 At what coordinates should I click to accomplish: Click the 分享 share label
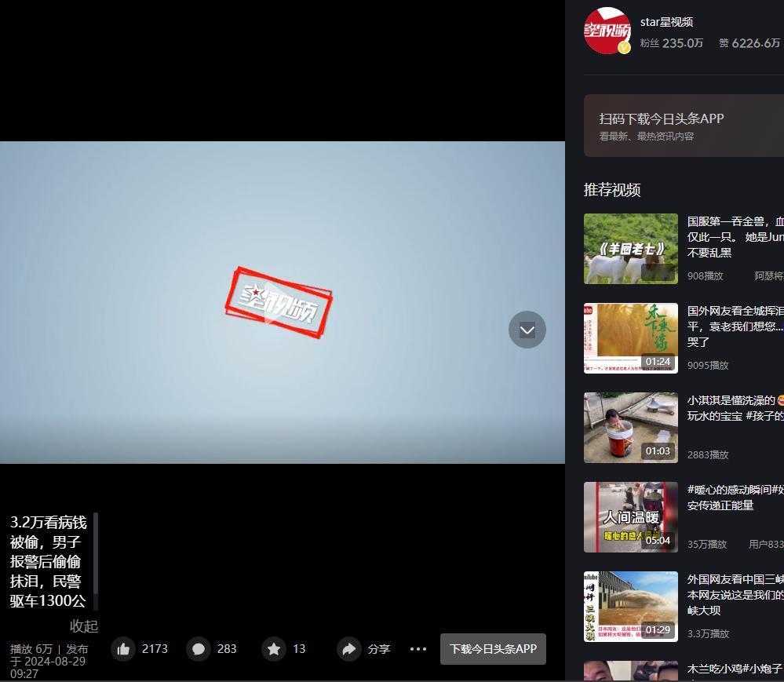point(378,649)
